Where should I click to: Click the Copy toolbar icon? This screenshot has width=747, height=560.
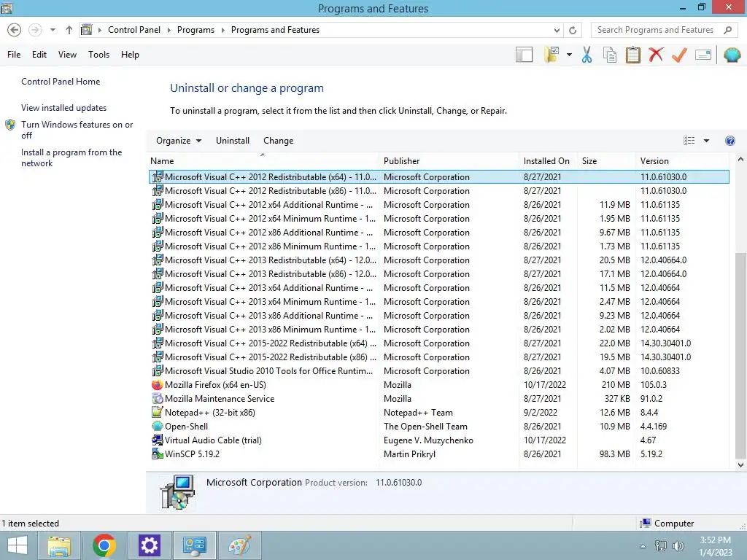(x=610, y=55)
